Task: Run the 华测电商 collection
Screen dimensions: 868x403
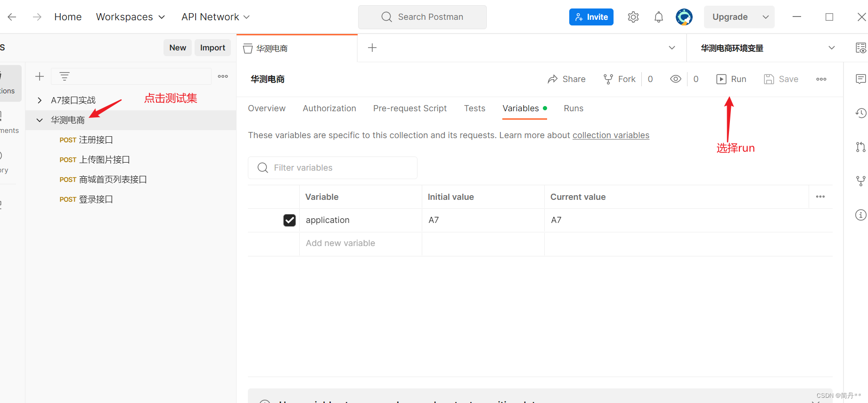Action: 731,79
